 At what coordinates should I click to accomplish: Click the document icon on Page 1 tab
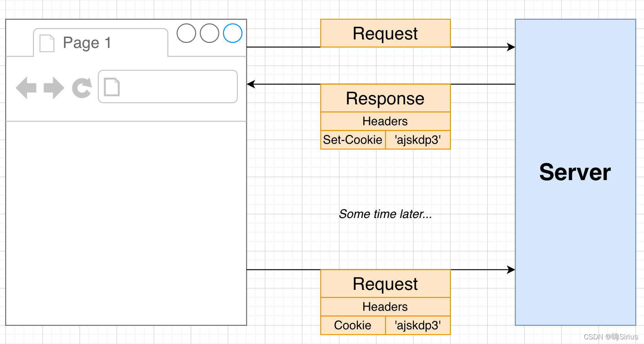pyautogui.click(x=47, y=43)
